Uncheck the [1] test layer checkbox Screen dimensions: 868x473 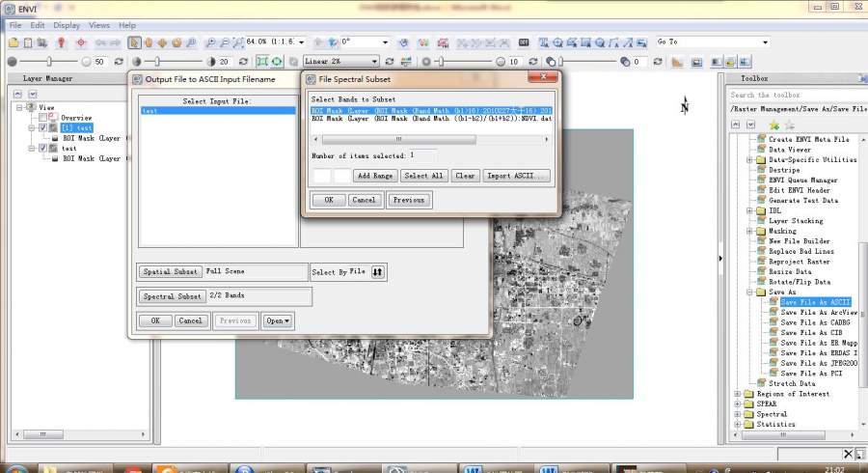pos(42,127)
